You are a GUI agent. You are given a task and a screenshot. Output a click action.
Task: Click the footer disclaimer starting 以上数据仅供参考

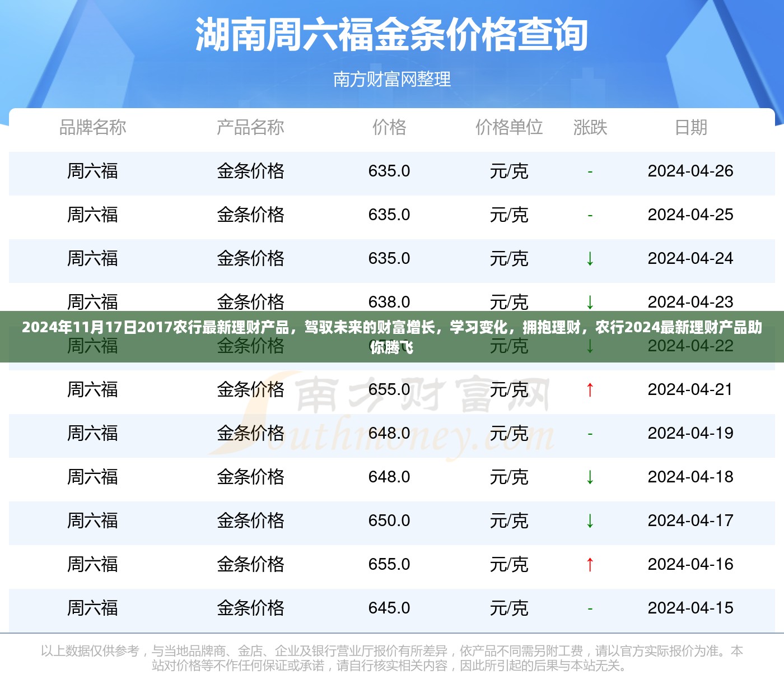[x=392, y=658]
